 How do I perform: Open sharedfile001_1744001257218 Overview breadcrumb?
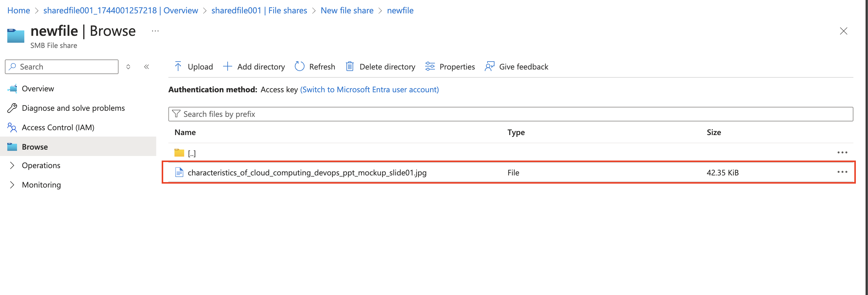coord(121,10)
